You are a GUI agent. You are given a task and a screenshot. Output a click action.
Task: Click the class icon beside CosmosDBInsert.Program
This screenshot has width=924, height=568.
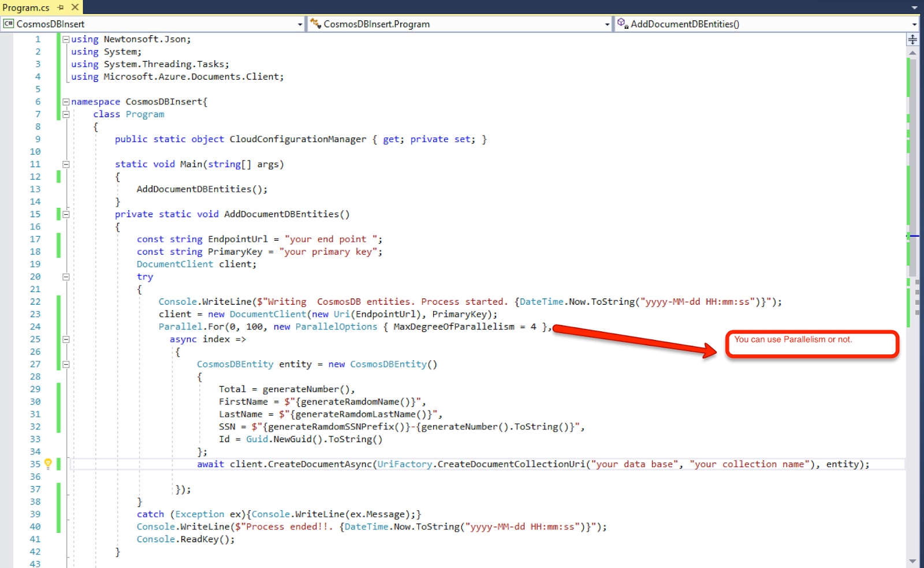[x=315, y=24]
